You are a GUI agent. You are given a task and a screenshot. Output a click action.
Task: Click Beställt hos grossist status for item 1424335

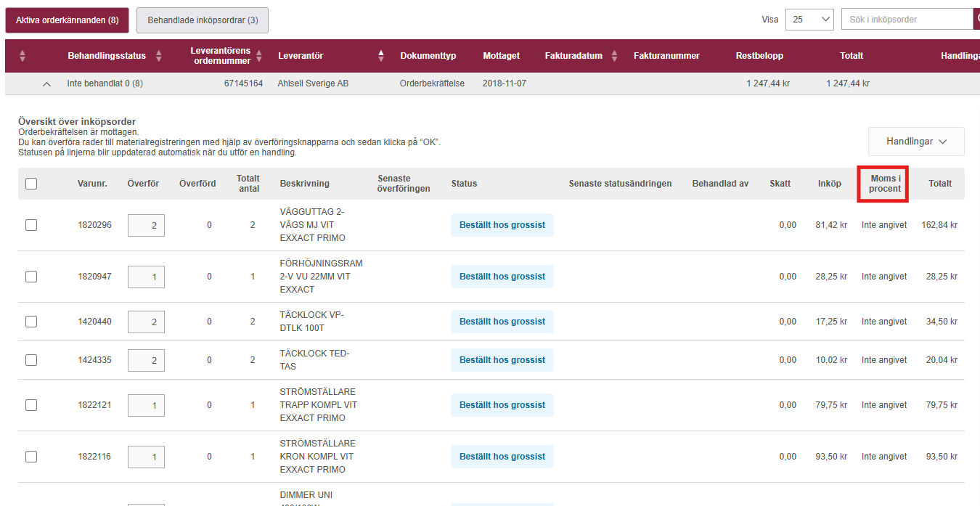(502, 360)
